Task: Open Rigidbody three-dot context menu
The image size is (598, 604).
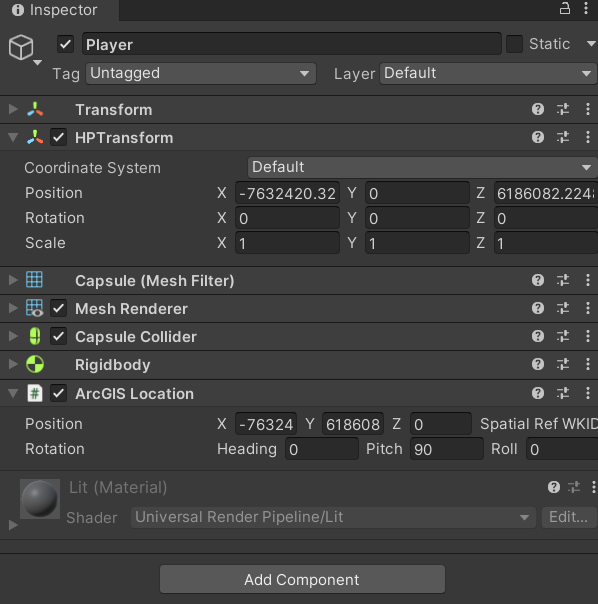Action: pyautogui.click(x=588, y=364)
